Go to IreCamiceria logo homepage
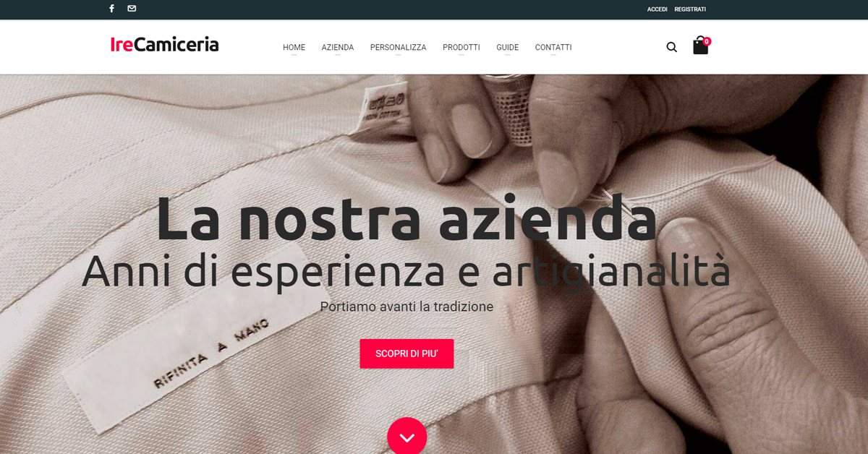Viewport: 868px width, 454px height. 164,45
